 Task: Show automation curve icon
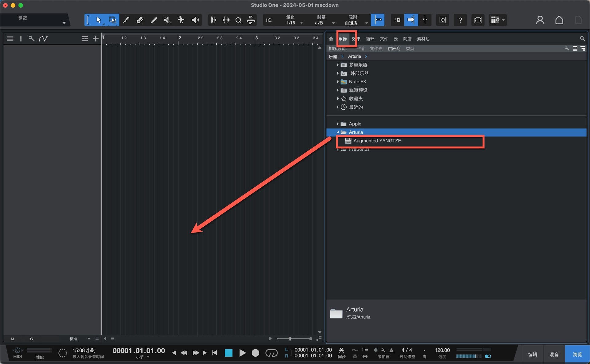click(43, 38)
